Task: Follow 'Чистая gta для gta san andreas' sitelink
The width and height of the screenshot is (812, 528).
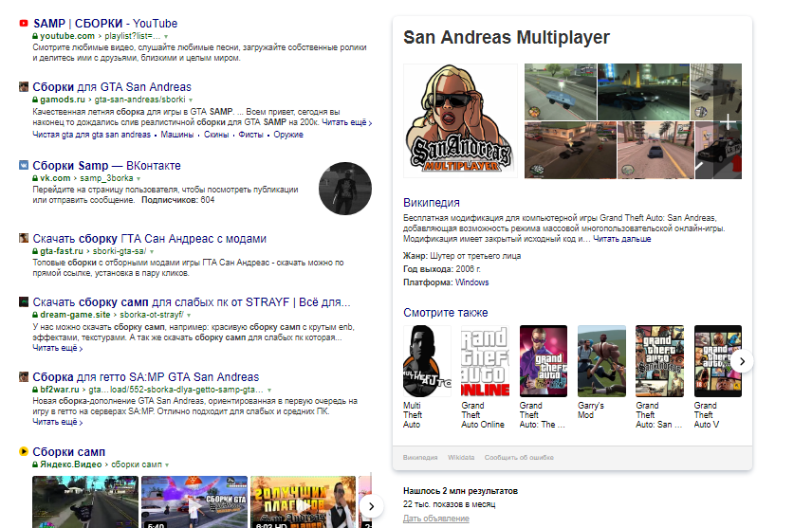Action: click(92, 135)
